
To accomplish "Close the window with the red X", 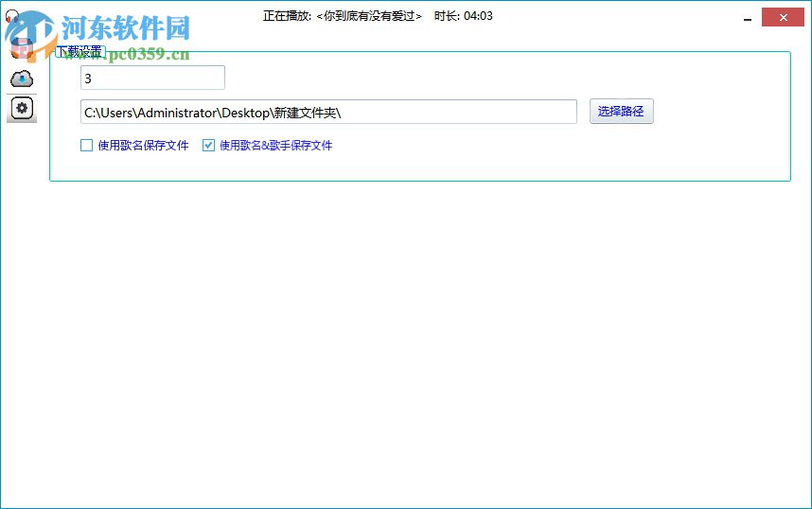I will (783, 18).
